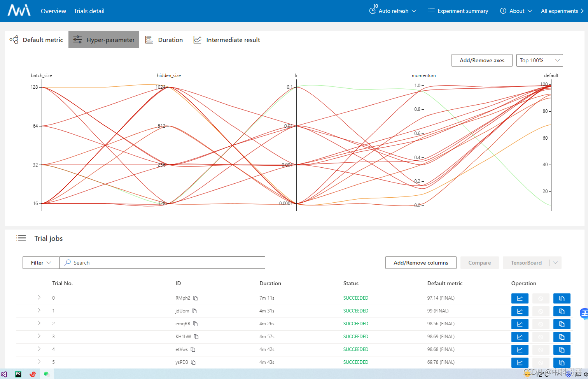
Task: Expand trial 0 row details
Action: 39,298
